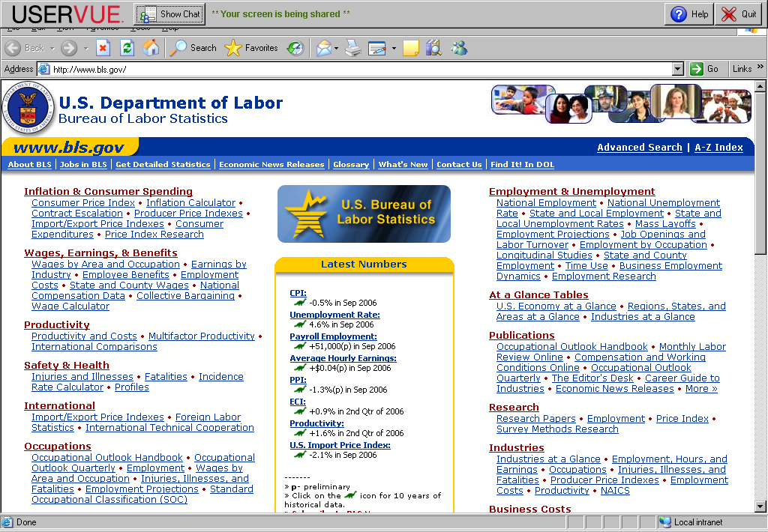Open Get Detailed Statistics nav item
768x532 pixels.
tap(163, 164)
